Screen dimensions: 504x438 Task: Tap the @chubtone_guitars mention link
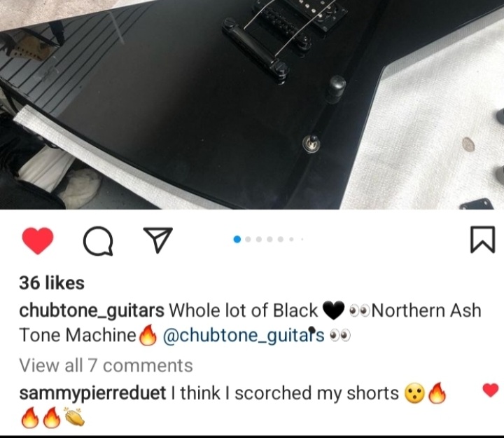click(x=244, y=336)
